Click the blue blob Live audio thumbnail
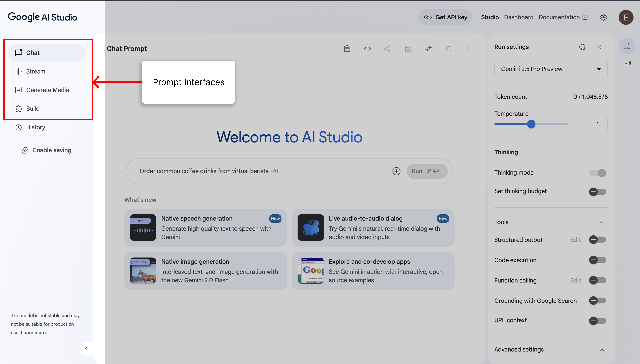Screen dimensions: 640x364 click(x=311, y=227)
